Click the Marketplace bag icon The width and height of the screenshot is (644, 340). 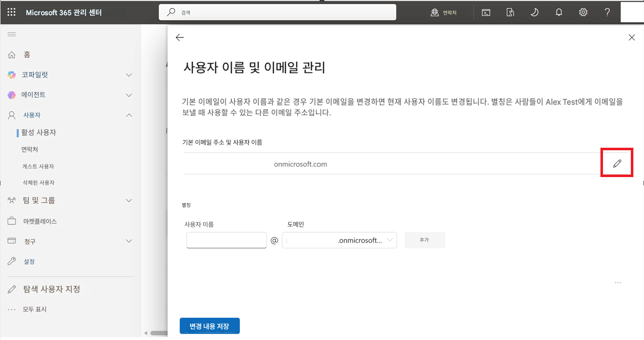pyautogui.click(x=12, y=221)
